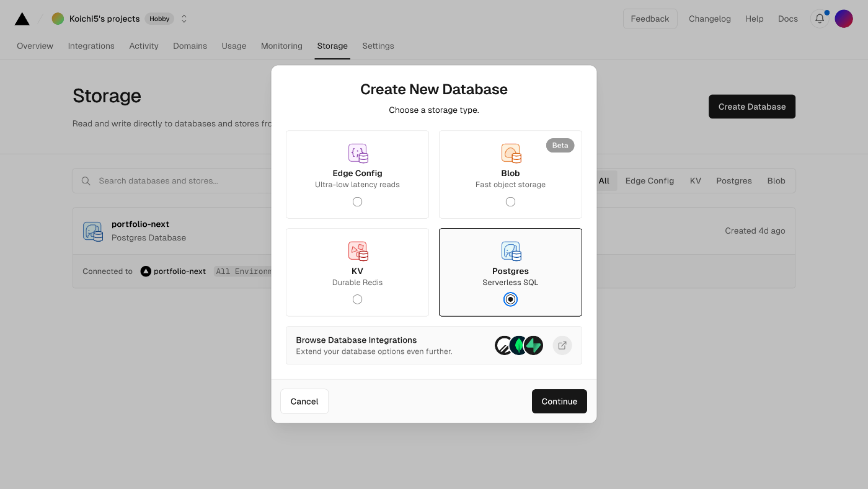Expand the team switcher chevrons
This screenshot has width=868, height=489.
[x=184, y=19]
